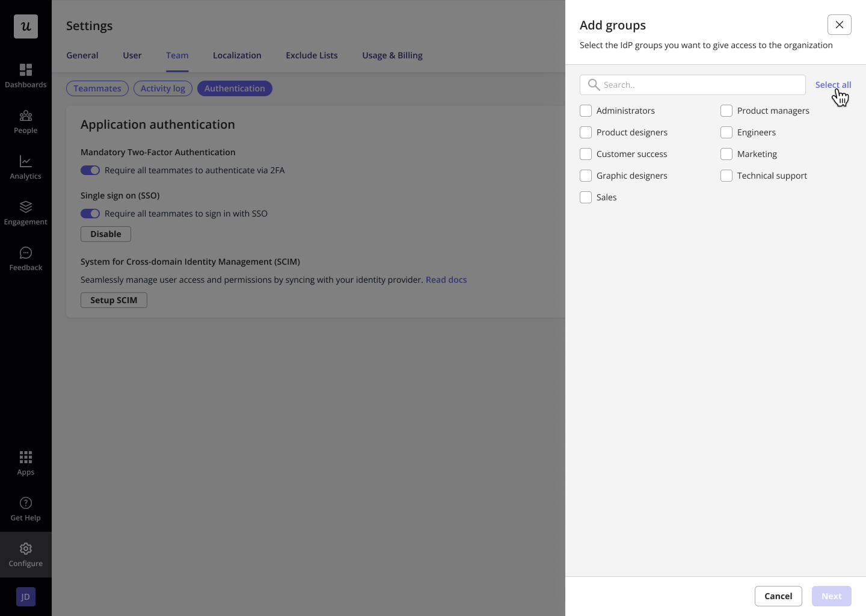Switch to the Localization tab
Screen dimensions: 866x616
[x=237, y=55]
